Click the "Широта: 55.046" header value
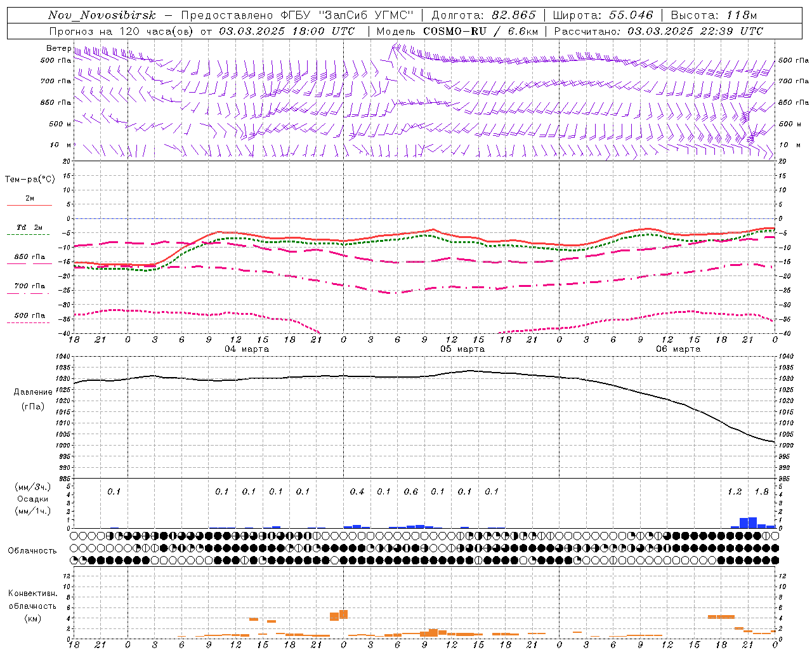Viewport: 812px width, 650px height. 603,15
